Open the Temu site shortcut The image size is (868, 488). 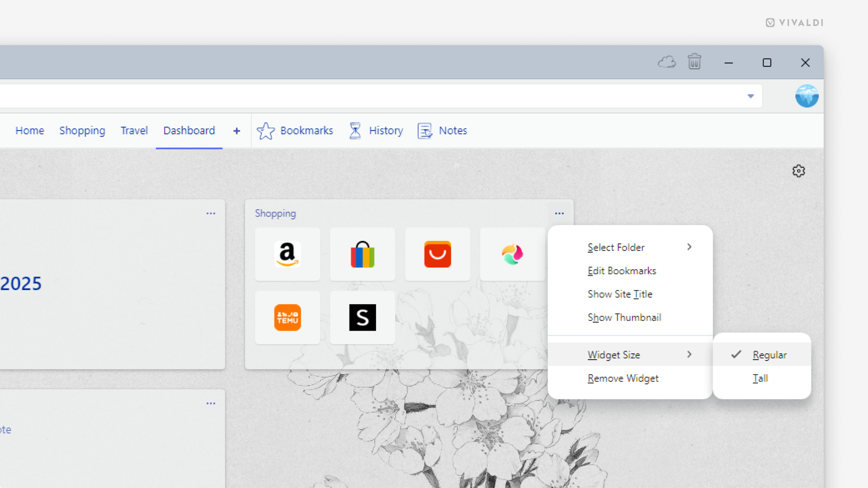288,317
